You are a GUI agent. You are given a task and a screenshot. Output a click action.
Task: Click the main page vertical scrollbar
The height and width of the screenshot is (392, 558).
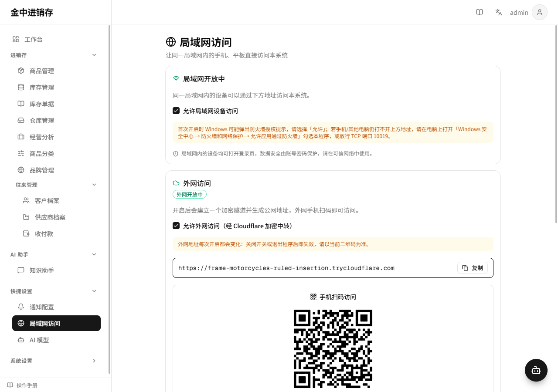pyautogui.click(x=556, y=124)
